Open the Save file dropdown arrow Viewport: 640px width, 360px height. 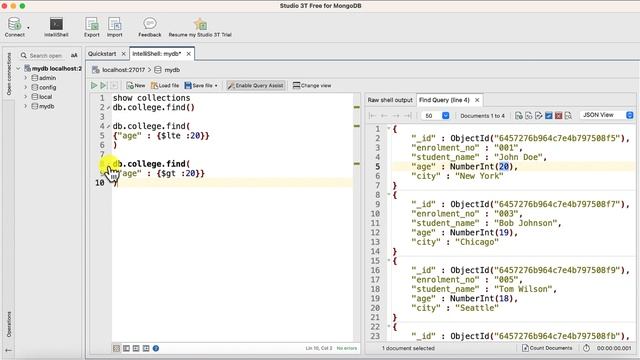pos(216,86)
